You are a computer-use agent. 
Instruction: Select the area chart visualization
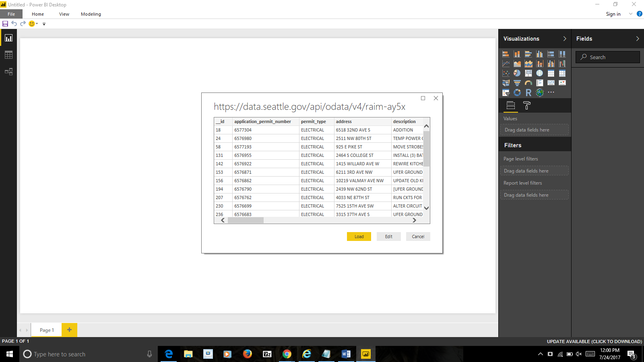[x=517, y=64]
